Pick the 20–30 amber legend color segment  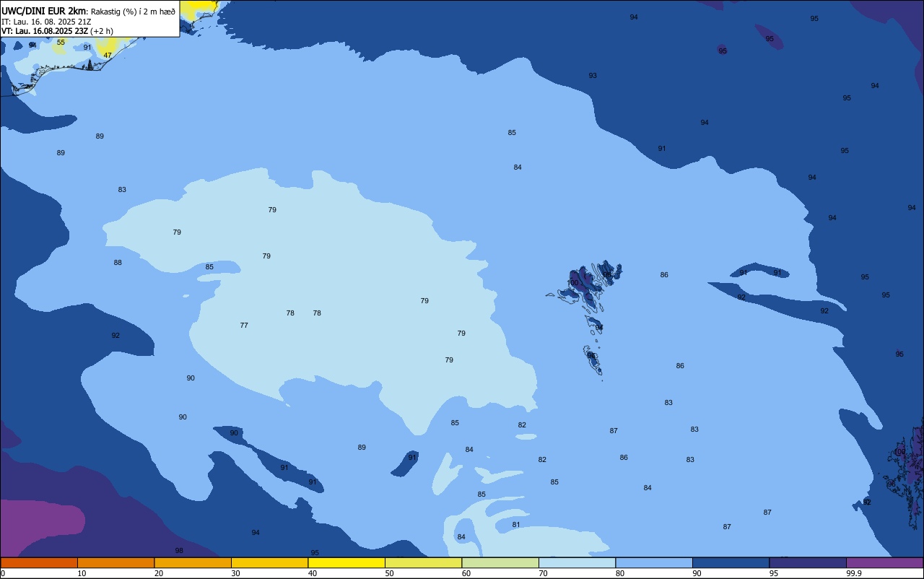[x=193, y=562]
